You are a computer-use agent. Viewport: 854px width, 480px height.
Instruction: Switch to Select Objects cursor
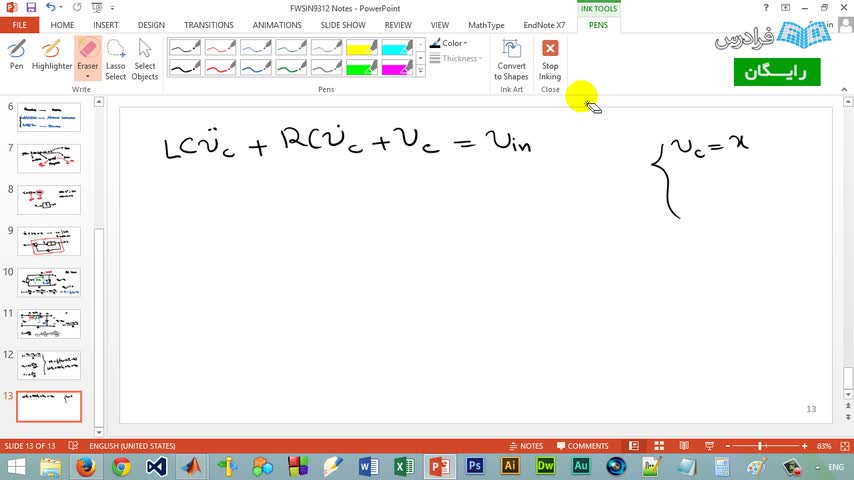pyautogui.click(x=144, y=59)
